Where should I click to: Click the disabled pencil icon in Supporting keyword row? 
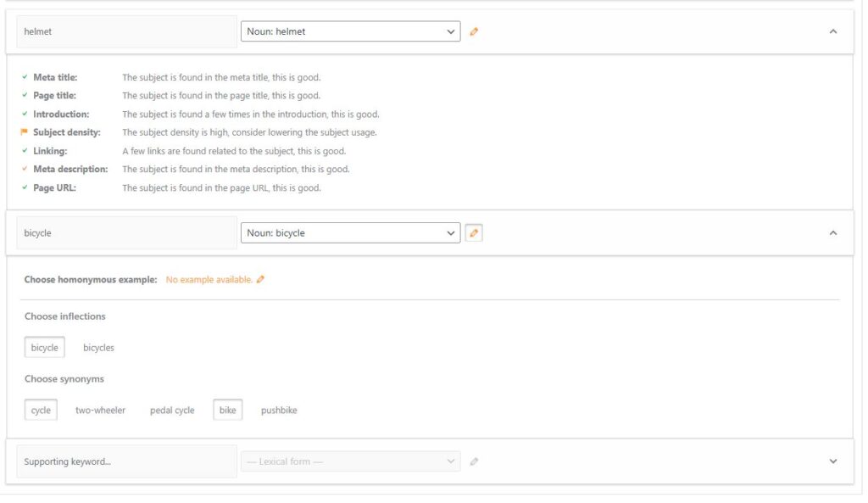pyautogui.click(x=474, y=461)
